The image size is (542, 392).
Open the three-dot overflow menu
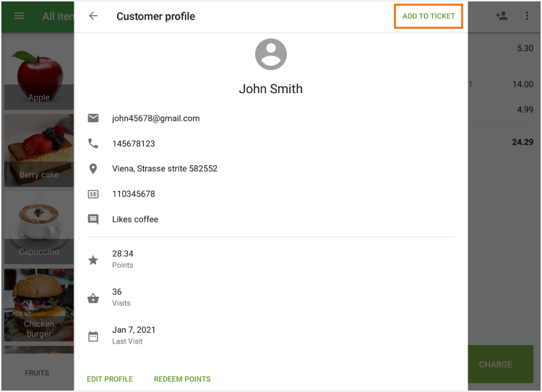[527, 16]
